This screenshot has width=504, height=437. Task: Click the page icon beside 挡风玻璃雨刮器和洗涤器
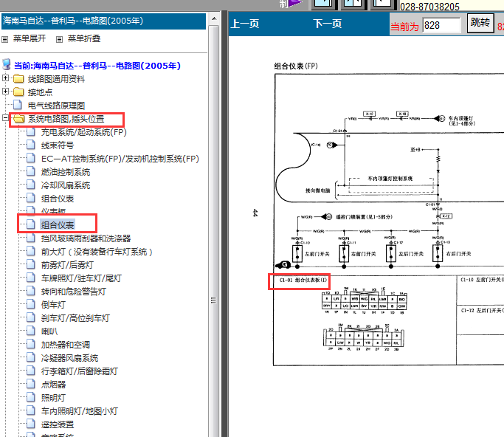coord(31,238)
